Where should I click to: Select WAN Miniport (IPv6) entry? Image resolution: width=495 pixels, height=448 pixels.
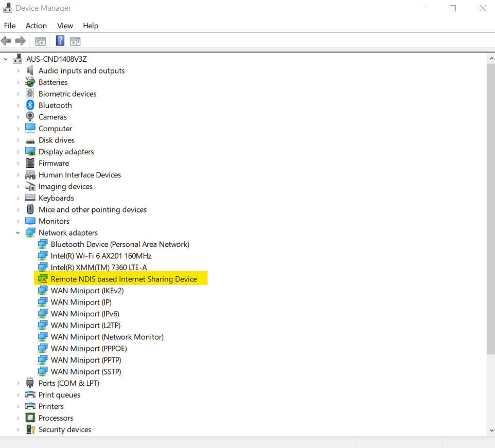pos(85,314)
